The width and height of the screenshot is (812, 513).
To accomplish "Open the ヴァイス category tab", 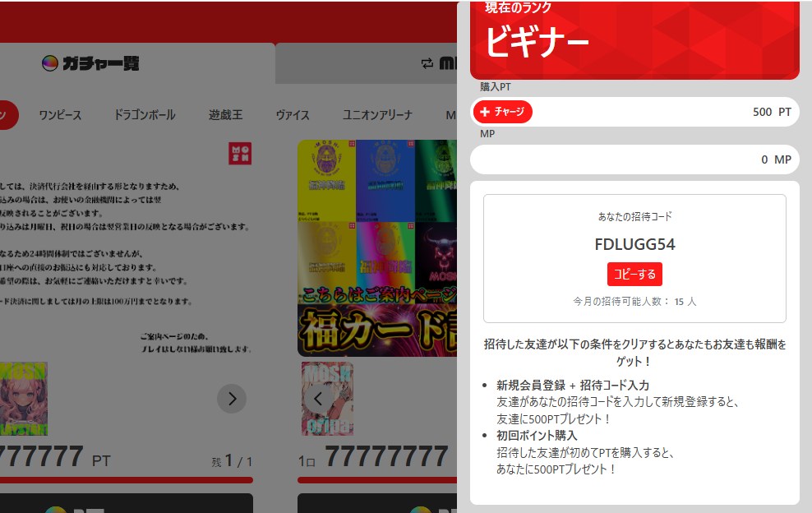I will (x=293, y=115).
